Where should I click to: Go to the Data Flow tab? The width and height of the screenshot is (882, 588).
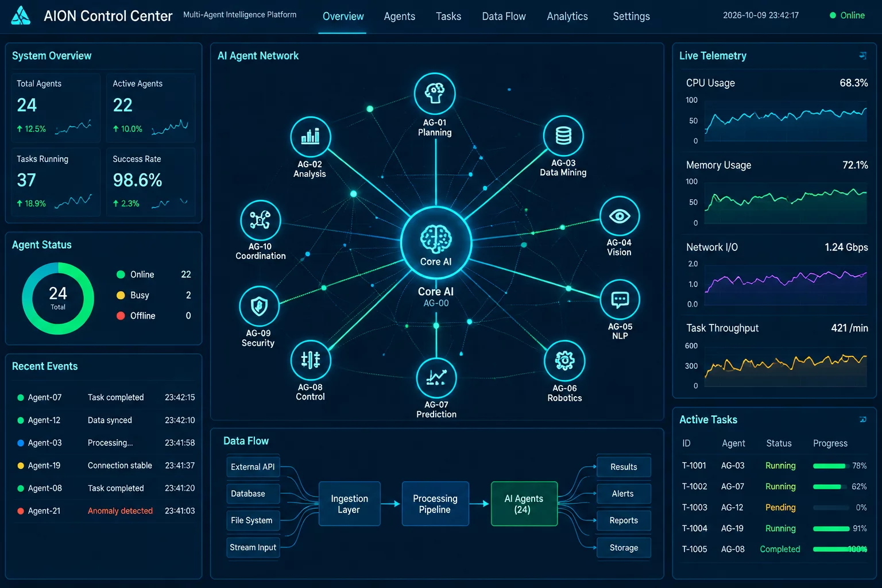click(504, 17)
